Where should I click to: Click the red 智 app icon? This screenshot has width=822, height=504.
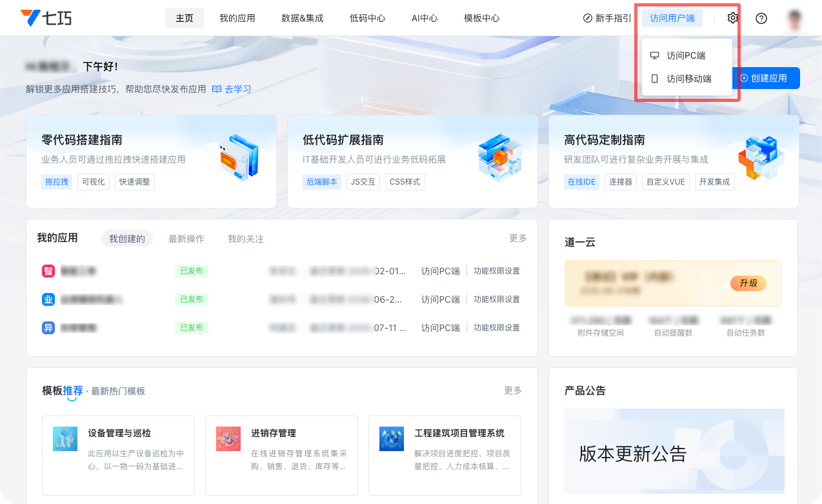(48, 271)
